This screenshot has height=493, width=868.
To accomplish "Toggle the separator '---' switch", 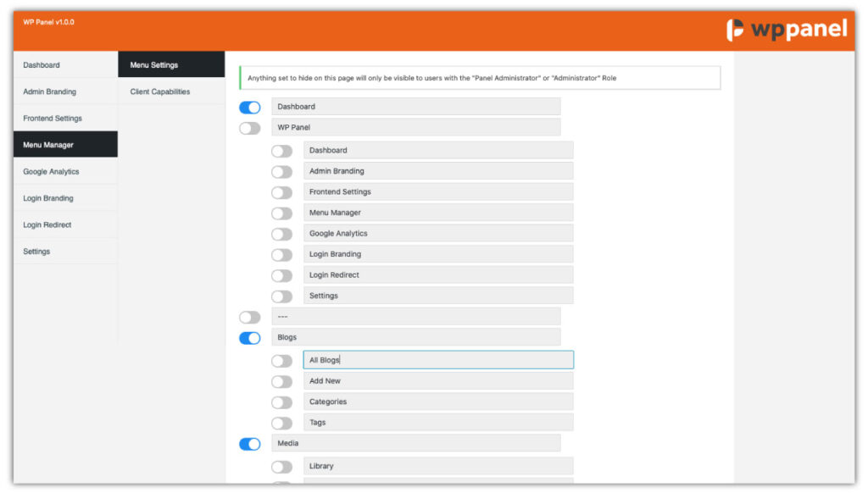I will coord(250,317).
